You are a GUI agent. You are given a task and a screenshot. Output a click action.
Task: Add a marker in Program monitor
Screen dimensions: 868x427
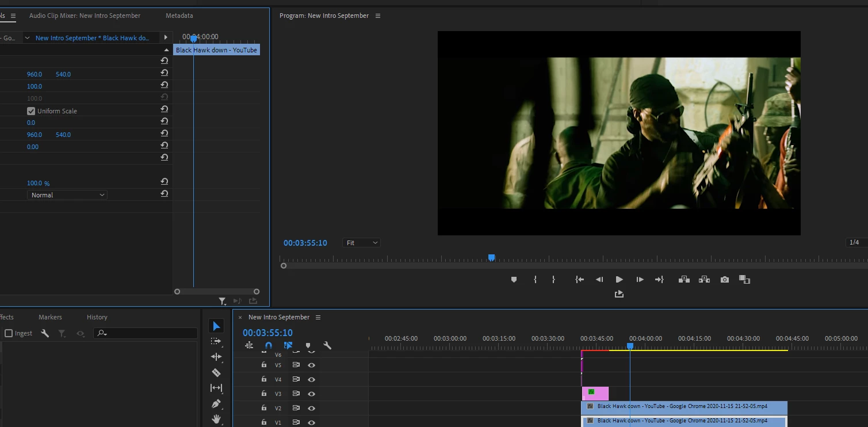(514, 280)
